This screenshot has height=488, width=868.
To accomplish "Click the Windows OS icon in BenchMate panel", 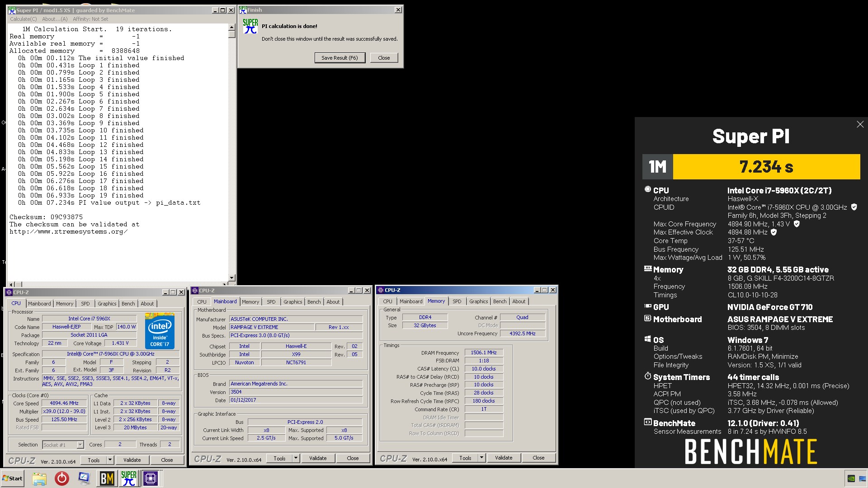I will click(647, 339).
